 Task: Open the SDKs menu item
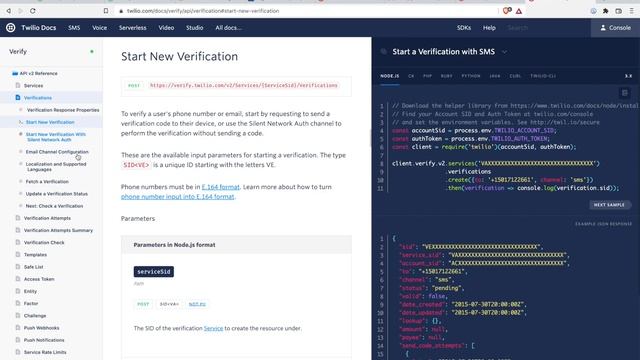tap(464, 28)
